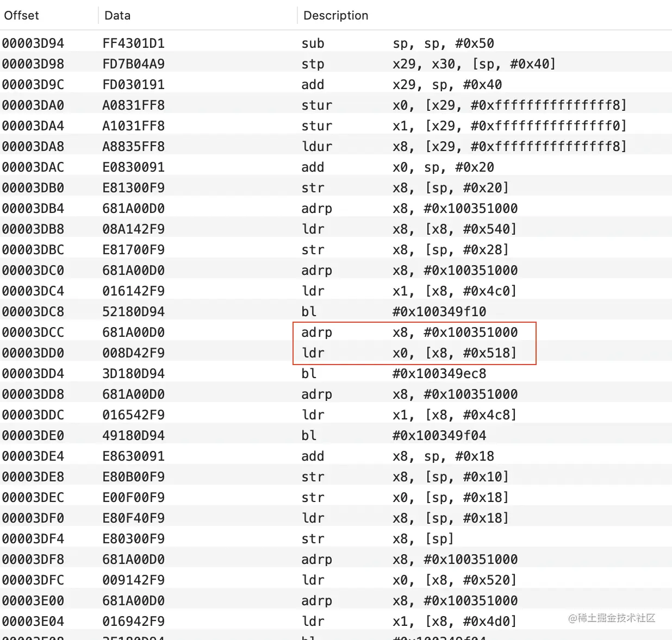Select data value A8835FF8
This screenshot has width=672, height=640.
(x=133, y=147)
